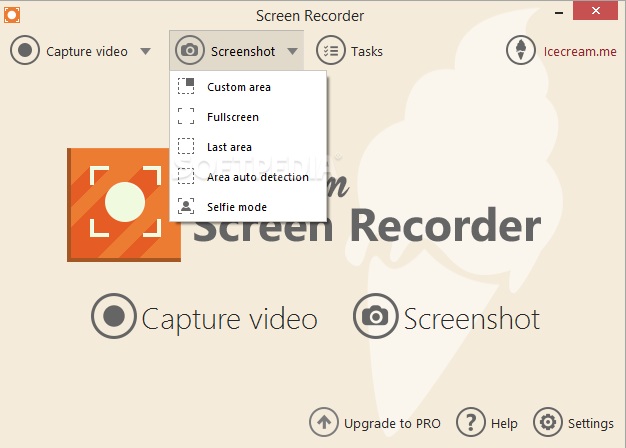The image size is (626, 448).
Task: Open the Help label
Action: [504, 423]
